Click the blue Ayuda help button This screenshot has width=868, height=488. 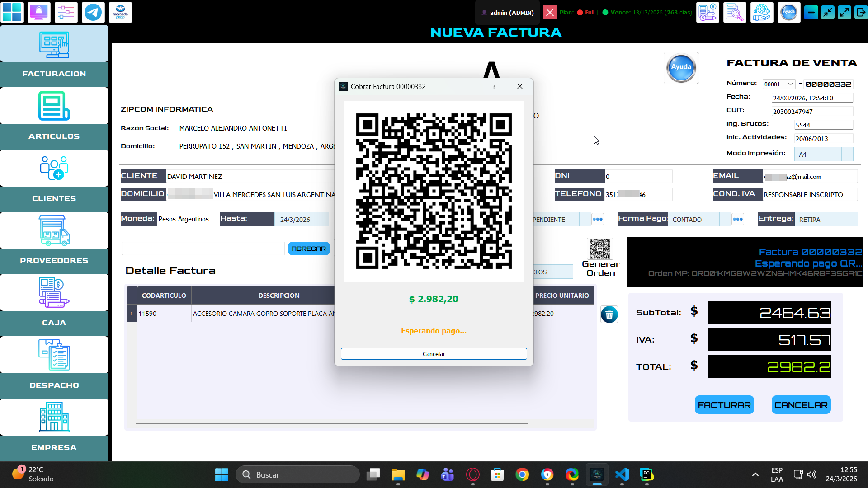681,68
